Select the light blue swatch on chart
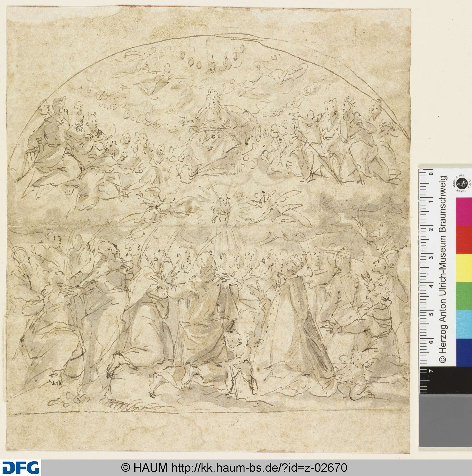Screen dimensions: 472x476 tap(464, 324)
